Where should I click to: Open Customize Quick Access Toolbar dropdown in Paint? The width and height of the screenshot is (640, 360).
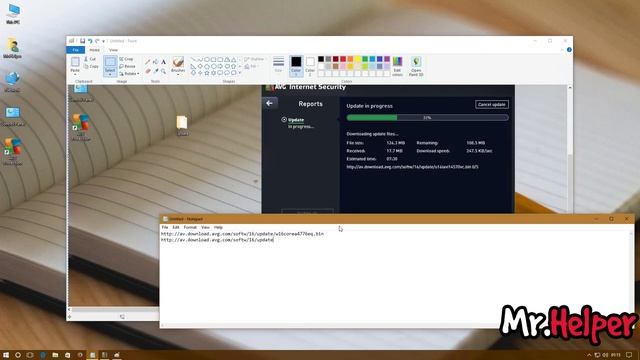tap(103, 41)
